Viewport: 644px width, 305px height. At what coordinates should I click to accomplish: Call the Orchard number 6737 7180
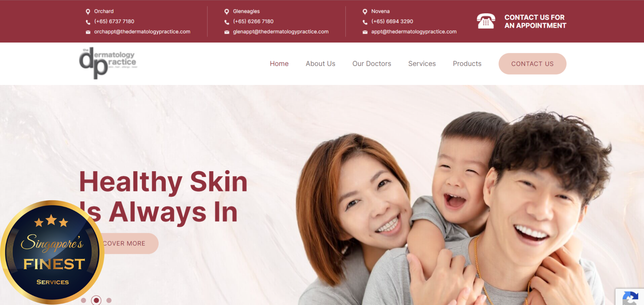[x=114, y=21]
